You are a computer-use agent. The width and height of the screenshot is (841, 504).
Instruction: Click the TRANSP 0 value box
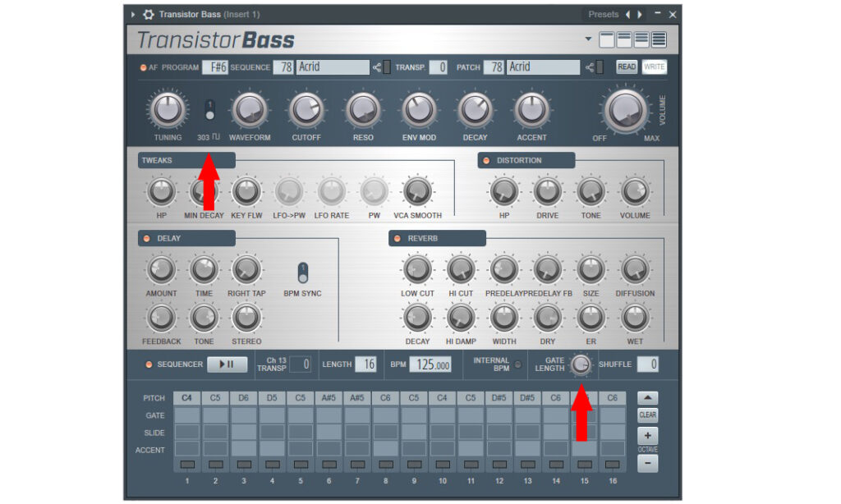(x=439, y=67)
